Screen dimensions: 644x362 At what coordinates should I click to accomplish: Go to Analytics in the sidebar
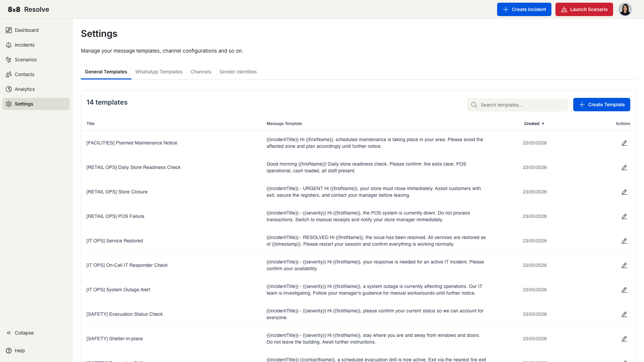tap(36, 89)
